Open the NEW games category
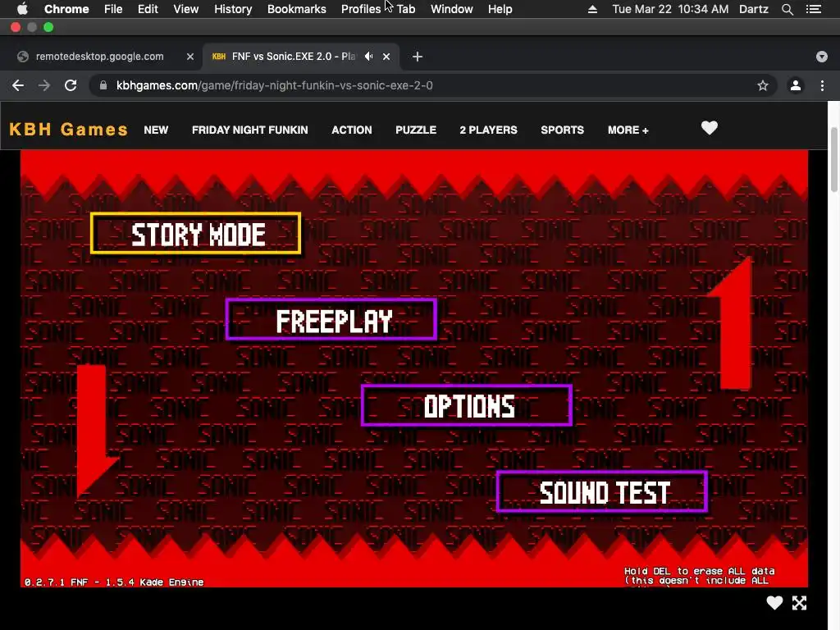The width and height of the screenshot is (840, 630). (x=156, y=130)
